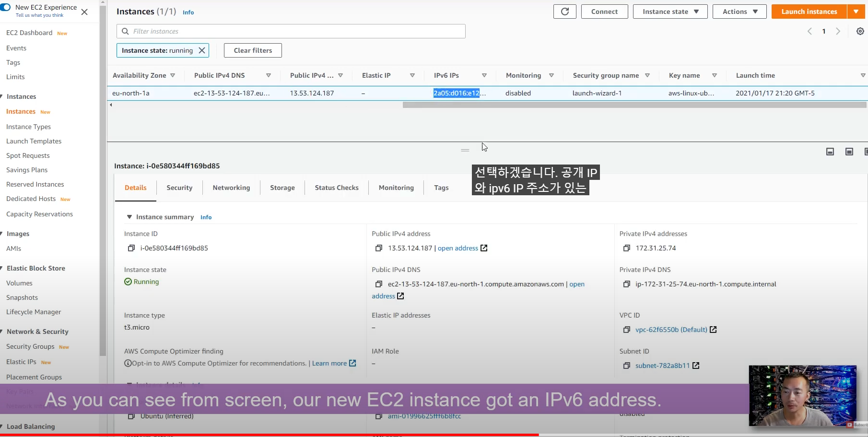
Task: Open the Actions dropdown
Action: click(x=740, y=12)
